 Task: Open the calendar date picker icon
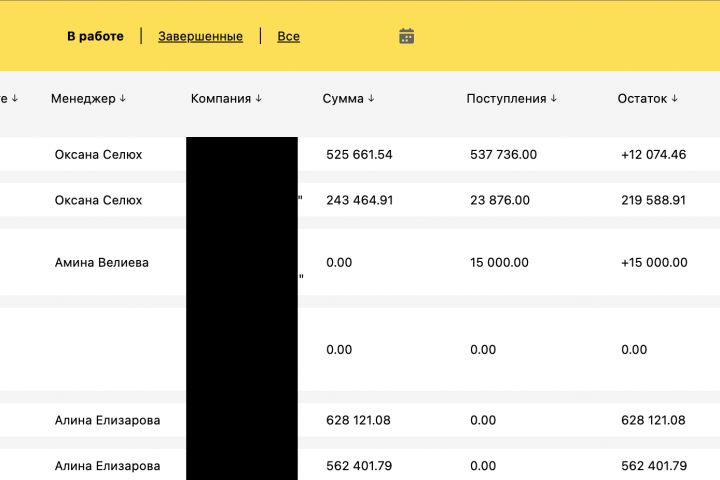[x=406, y=36]
